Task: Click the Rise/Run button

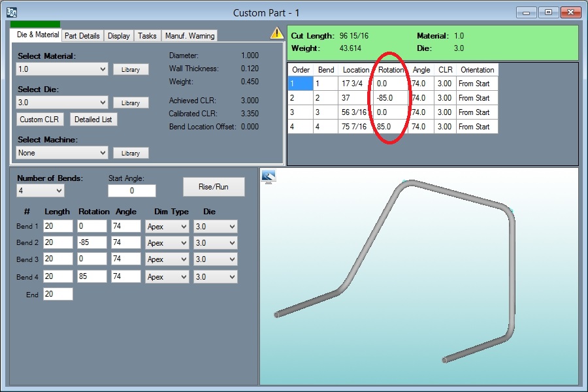Action: click(x=214, y=187)
